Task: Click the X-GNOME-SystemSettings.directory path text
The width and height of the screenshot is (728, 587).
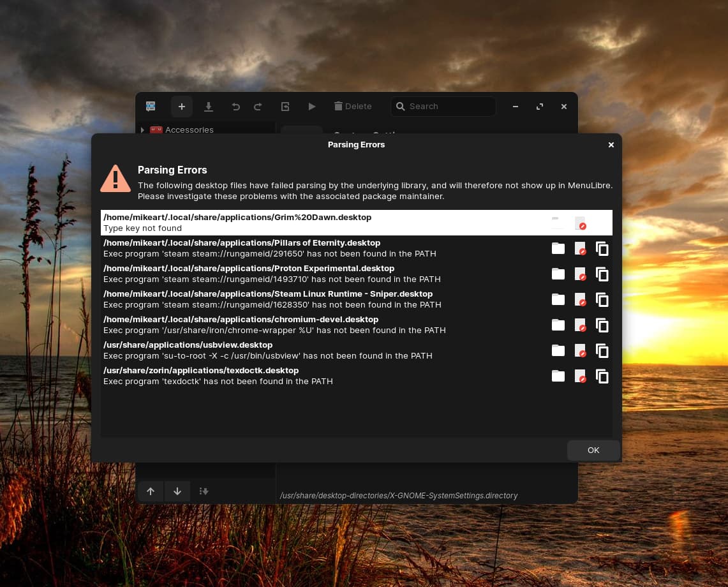Action: [x=399, y=496]
